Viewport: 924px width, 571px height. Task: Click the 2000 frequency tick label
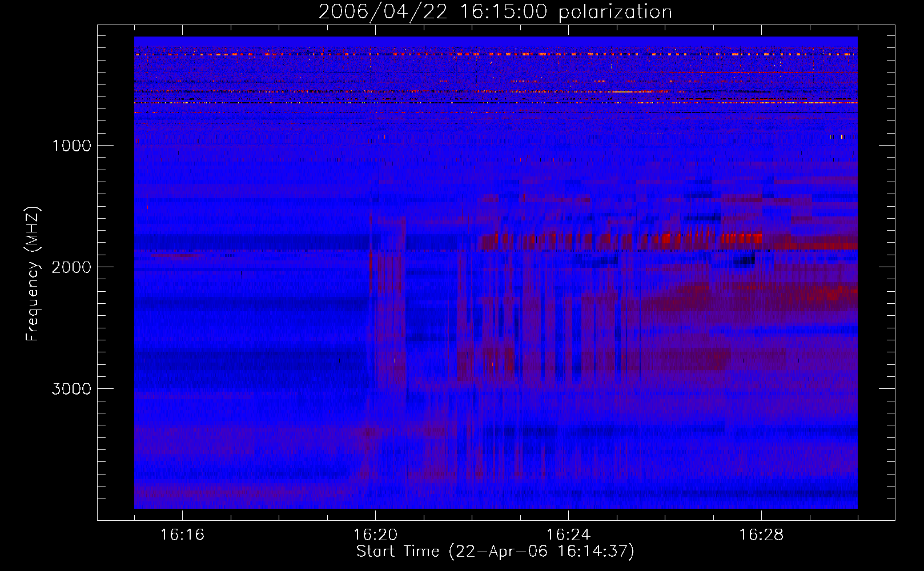[x=71, y=267]
